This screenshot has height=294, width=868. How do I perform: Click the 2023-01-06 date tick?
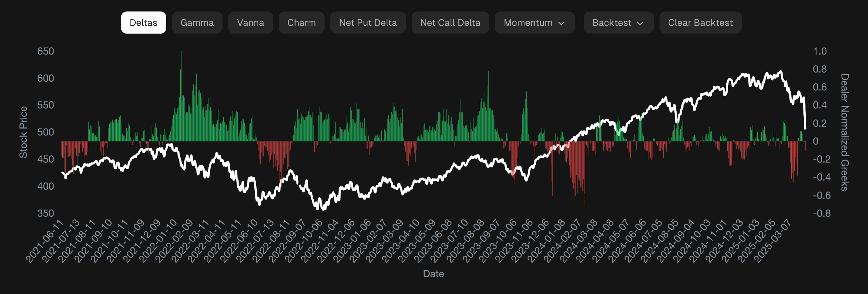pos(352,241)
